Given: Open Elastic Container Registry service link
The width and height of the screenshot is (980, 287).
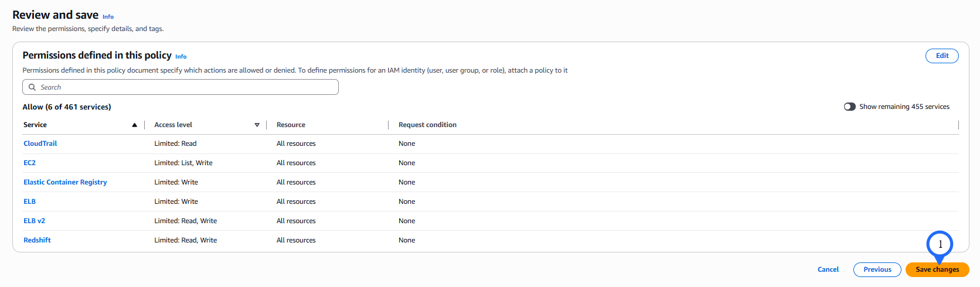Looking at the screenshot, I should pos(65,182).
